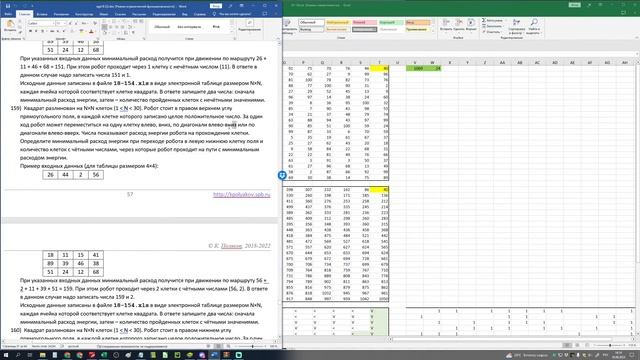Open the Paste options dropdown arrow in Word

tap(10, 33)
